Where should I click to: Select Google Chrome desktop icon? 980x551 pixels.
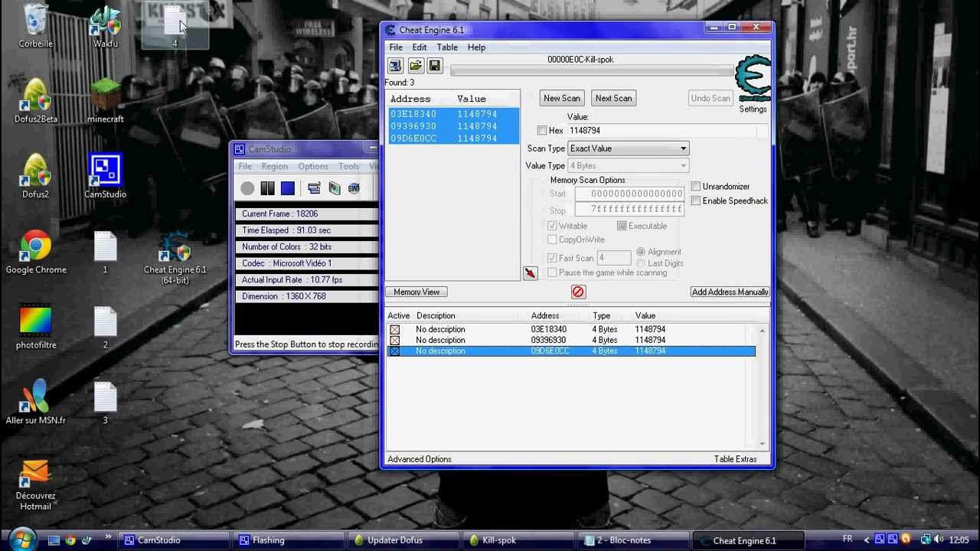point(36,252)
